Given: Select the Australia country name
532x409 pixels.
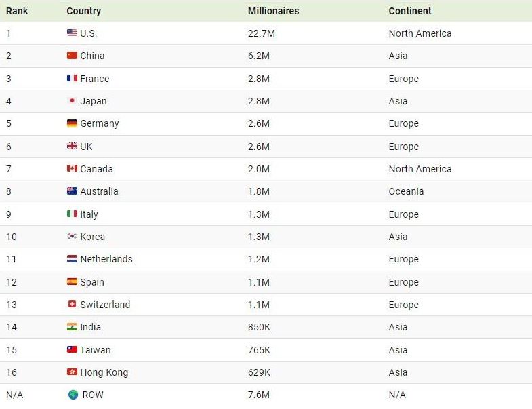Looking at the screenshot, I should (x=99, y=191).
